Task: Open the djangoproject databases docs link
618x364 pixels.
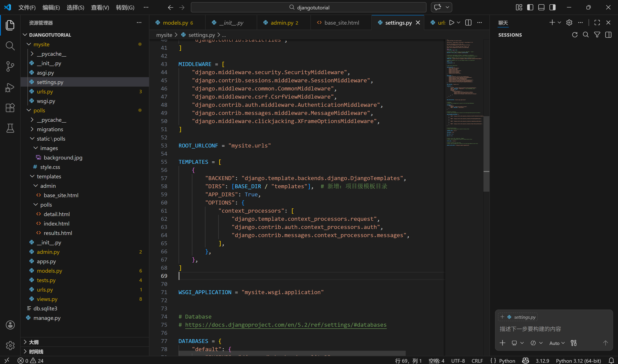Action: 285,325
